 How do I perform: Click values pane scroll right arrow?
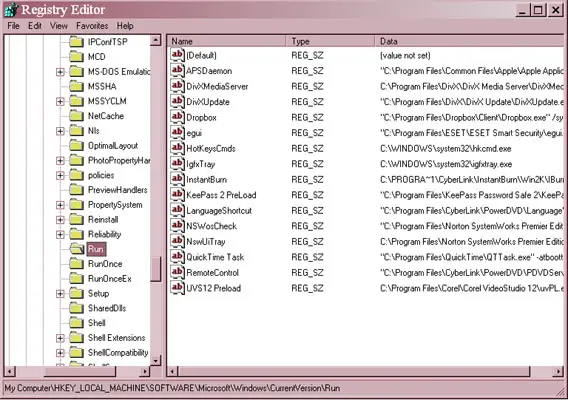(x=558, y=371)
